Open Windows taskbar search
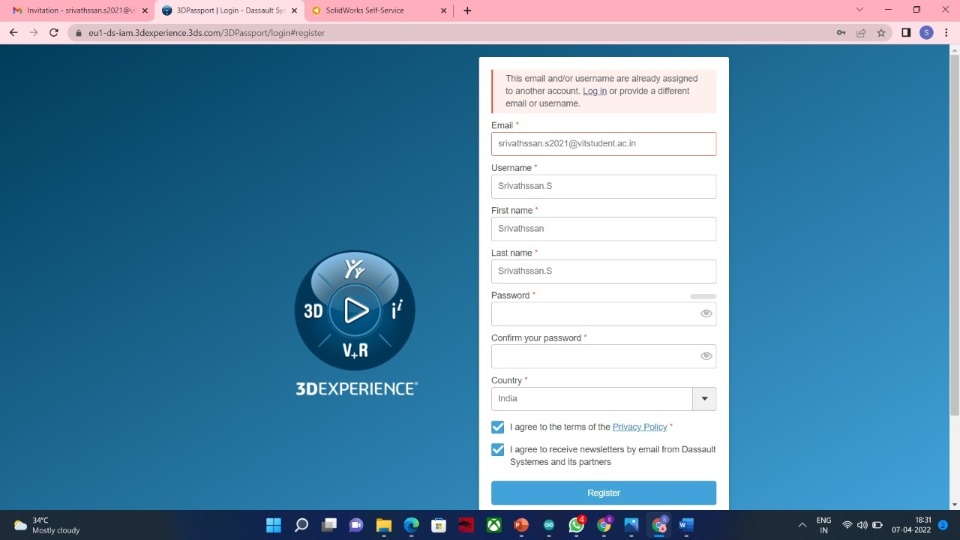Screen dimensions: 960x540 pyautogui.click(x=301, y=525)
